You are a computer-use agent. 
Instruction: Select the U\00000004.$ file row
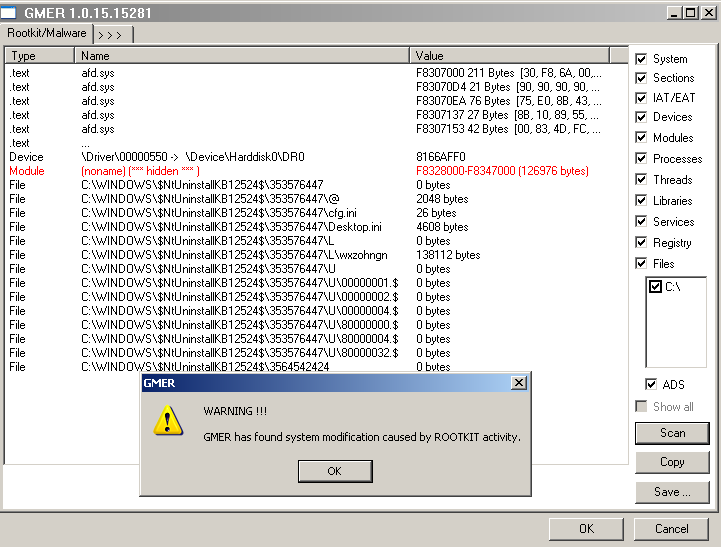click(x=316, y=311)
